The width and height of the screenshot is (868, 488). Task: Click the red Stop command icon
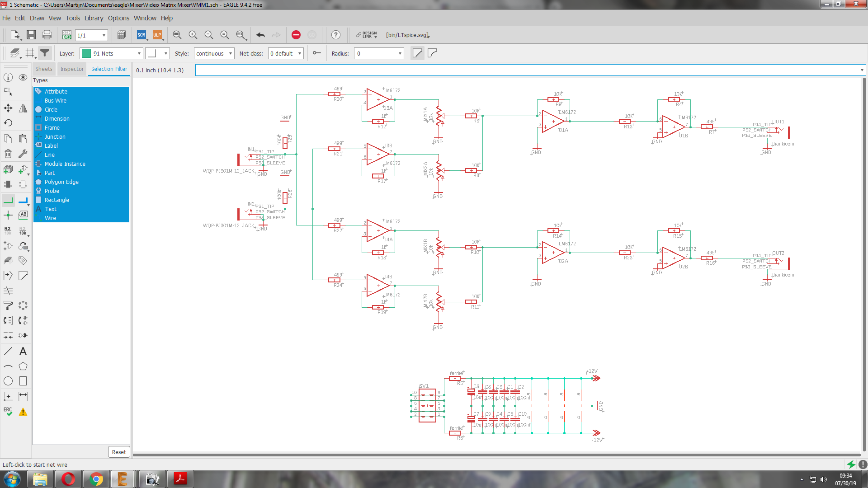click(x=296, y=35)
